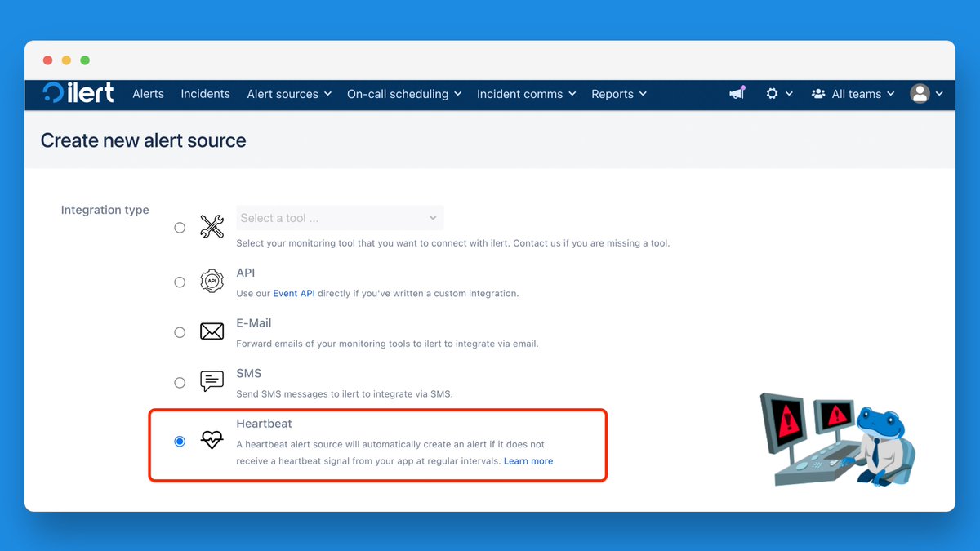Click the E-Mail option title

(x=254, y=323)
